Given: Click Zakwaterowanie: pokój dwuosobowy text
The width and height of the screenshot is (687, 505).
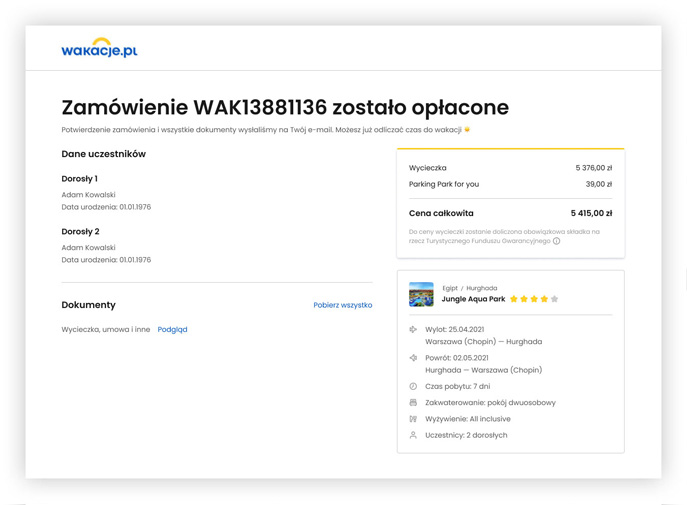Looking at the screenshot, I should [490, 403].
